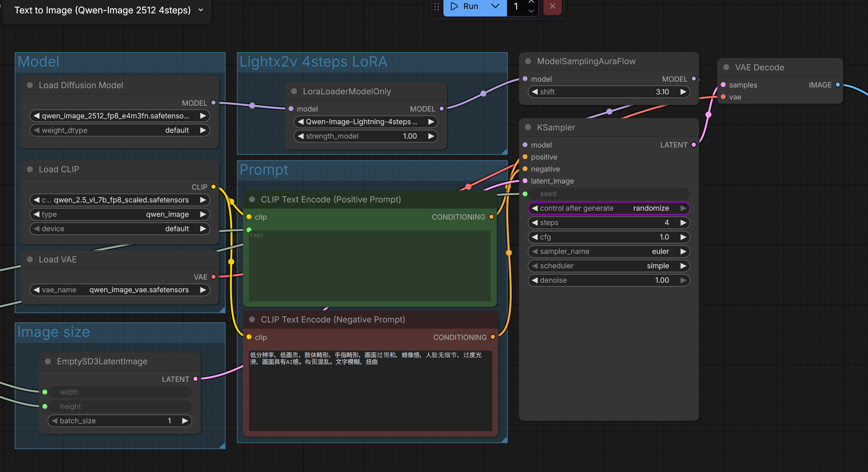
Task: Click the negative prompt text area
Action: [370, 391]
